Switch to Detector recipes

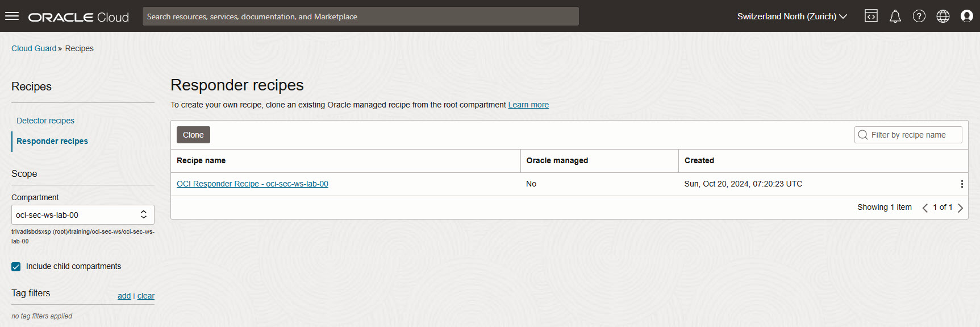point(45,121)
